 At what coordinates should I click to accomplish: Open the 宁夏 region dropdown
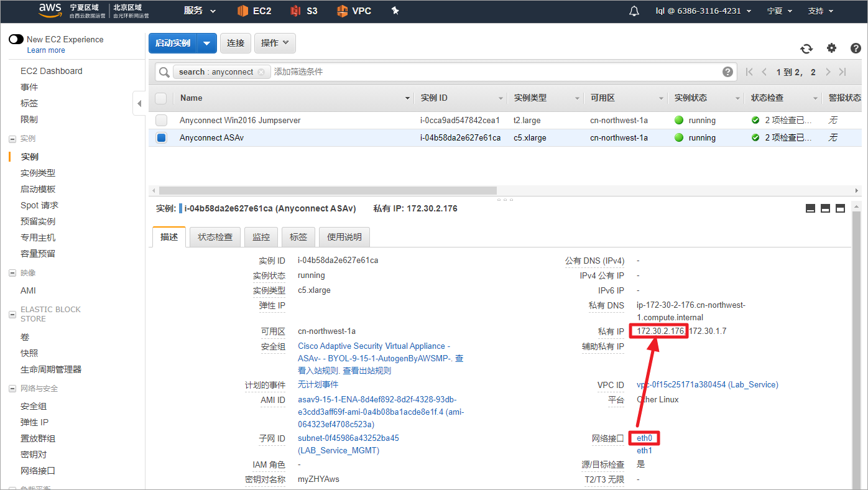[x=779, y=11]
